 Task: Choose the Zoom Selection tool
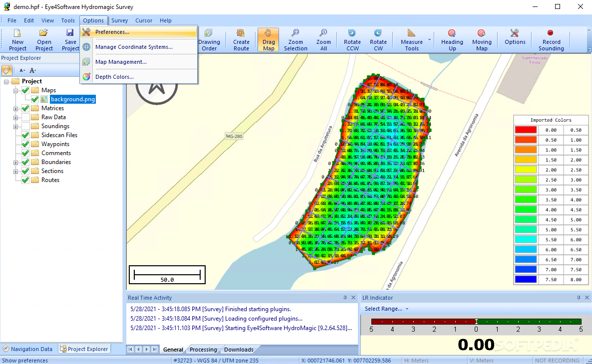click(296, 39)
